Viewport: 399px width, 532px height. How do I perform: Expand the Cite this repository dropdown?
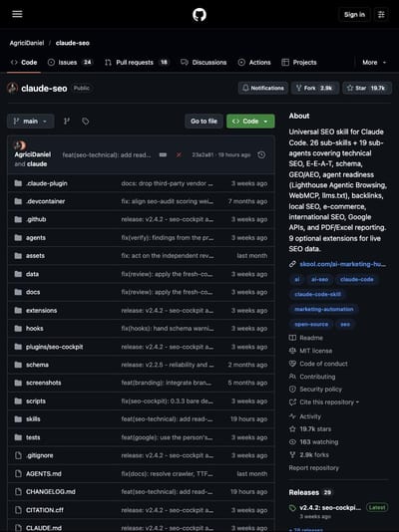tap(329, 402)
